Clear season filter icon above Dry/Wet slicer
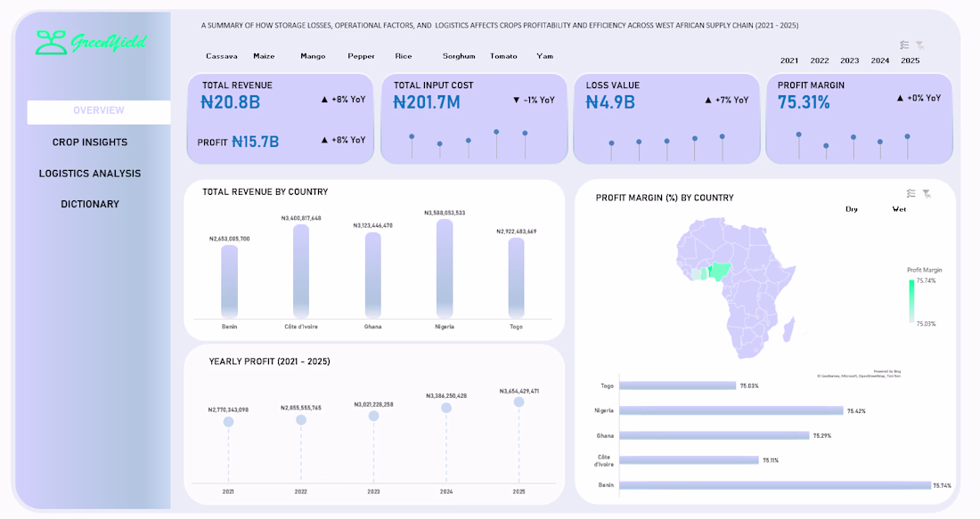This screenshot has width=980, height=519. [x=927, y=193]
